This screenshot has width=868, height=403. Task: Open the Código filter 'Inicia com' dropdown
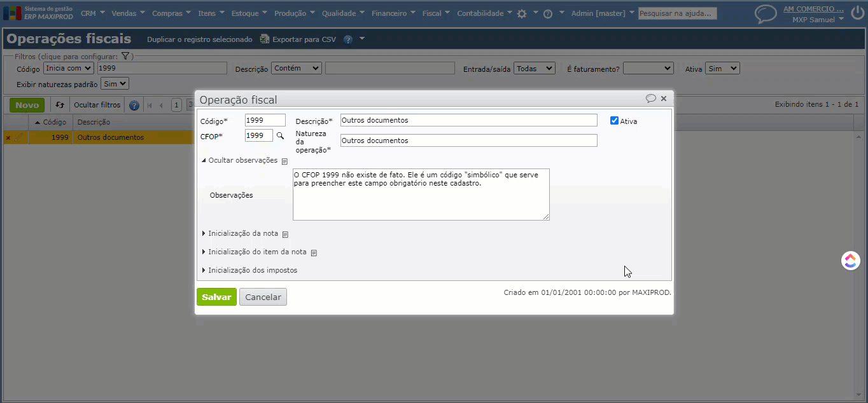click(x=69, y=68)
